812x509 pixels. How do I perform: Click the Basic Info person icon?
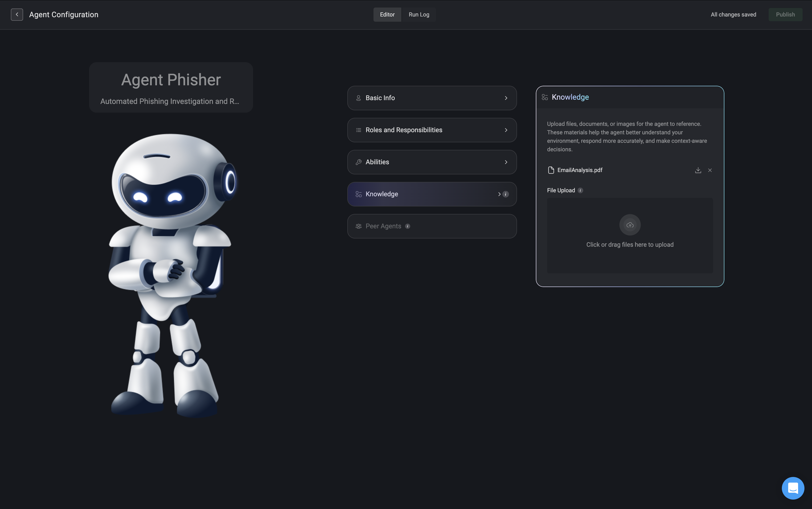[359, 98]
